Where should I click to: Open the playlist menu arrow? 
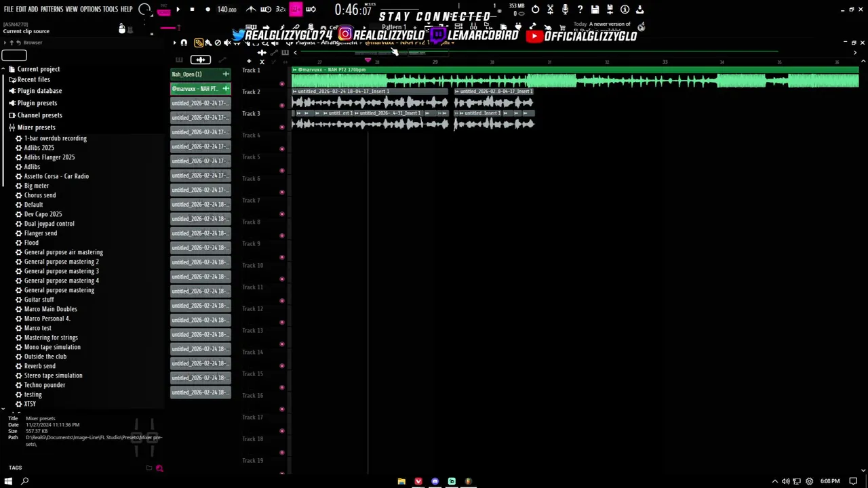tap(174, 43)
